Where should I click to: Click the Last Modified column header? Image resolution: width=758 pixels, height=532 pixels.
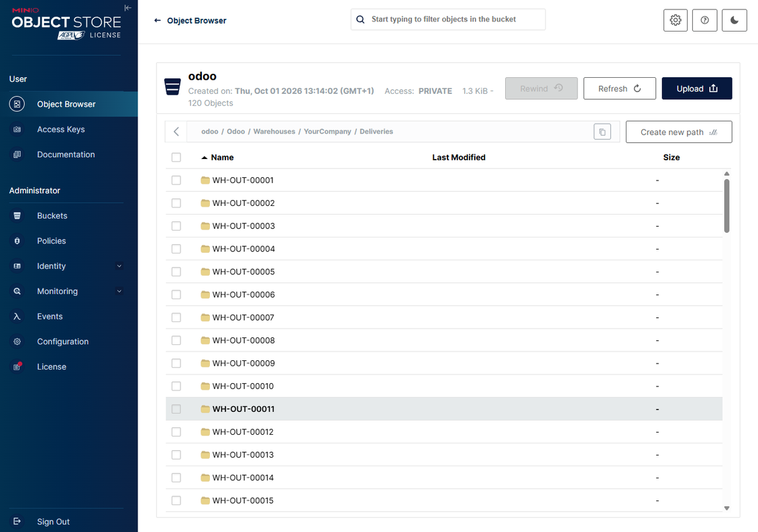click(459, 157)
